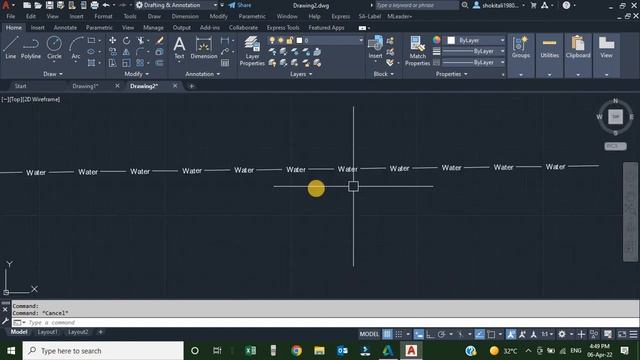
Task: Click the Trim tool icon
Action: [141, 40]
